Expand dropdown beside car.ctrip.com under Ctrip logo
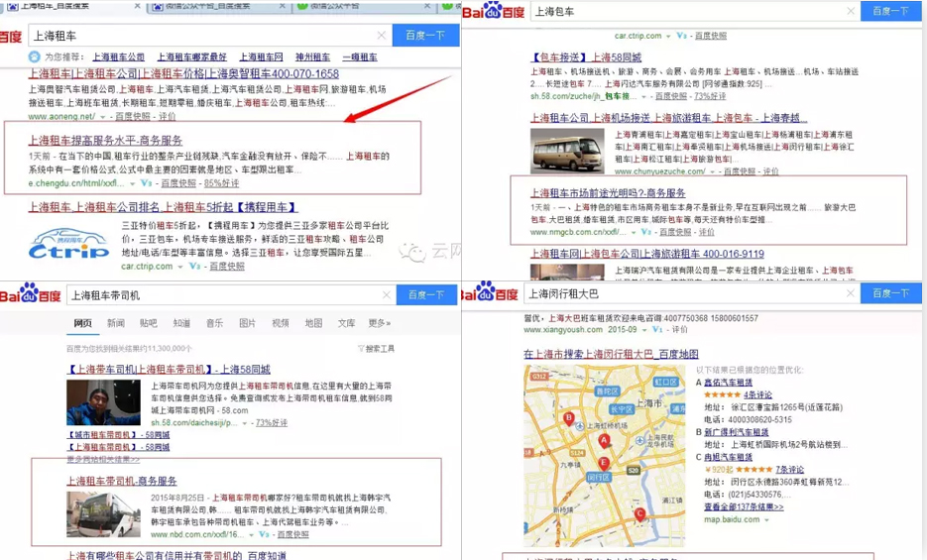 pos(180,267)
